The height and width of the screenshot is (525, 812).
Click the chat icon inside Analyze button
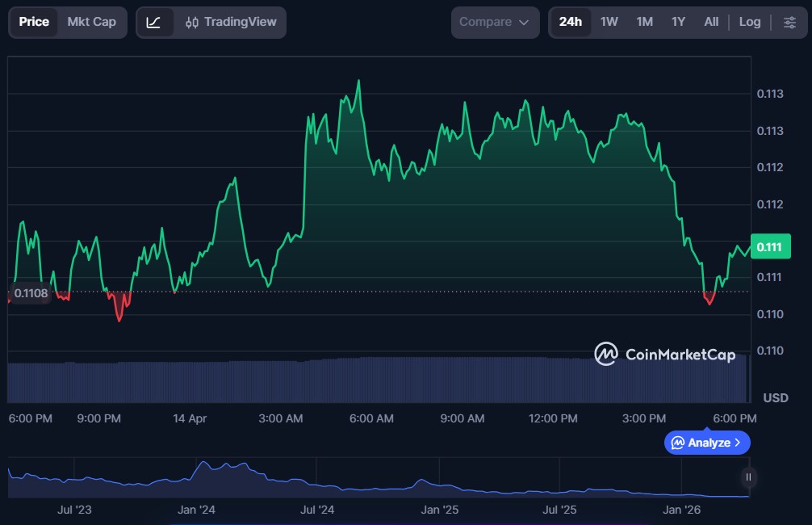[678, 443]
